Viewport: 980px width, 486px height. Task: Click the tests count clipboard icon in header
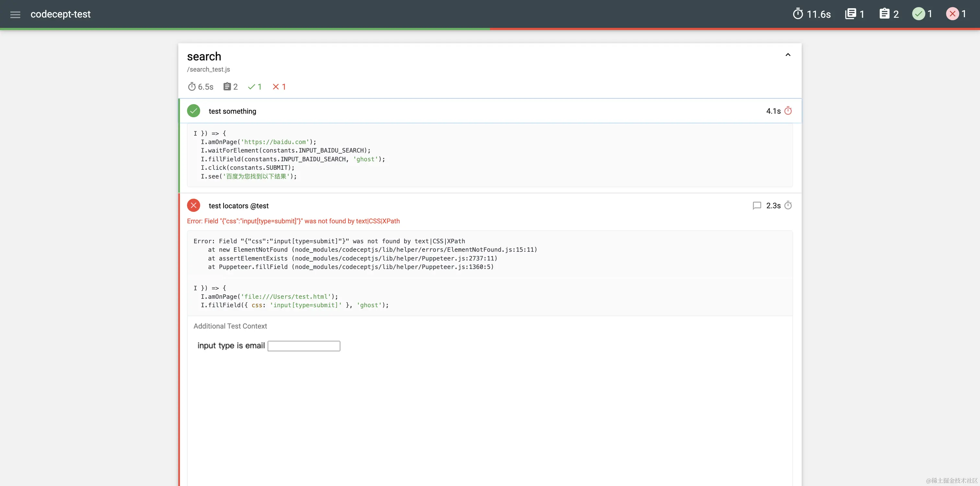884,14
